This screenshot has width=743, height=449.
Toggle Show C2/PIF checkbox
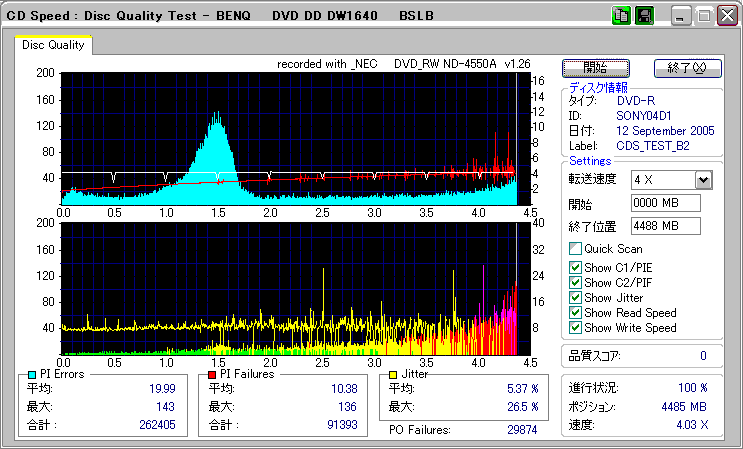pyautogui.click(x=575, y=283)
